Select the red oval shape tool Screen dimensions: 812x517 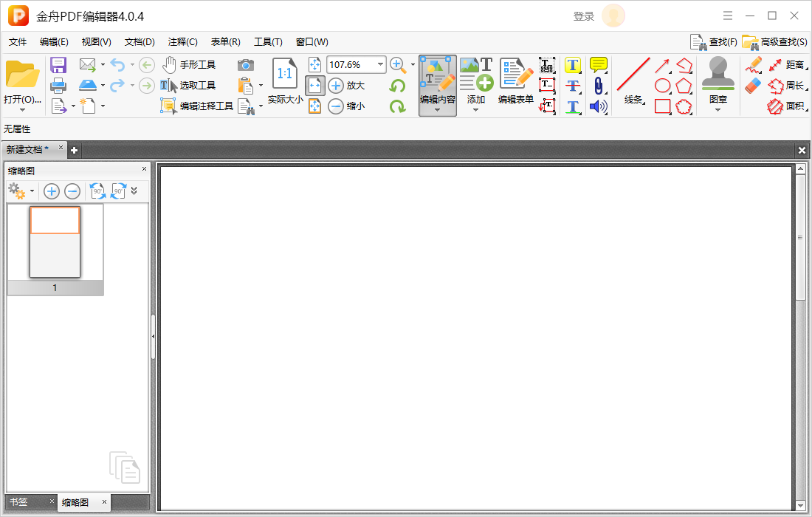(663, 86)
